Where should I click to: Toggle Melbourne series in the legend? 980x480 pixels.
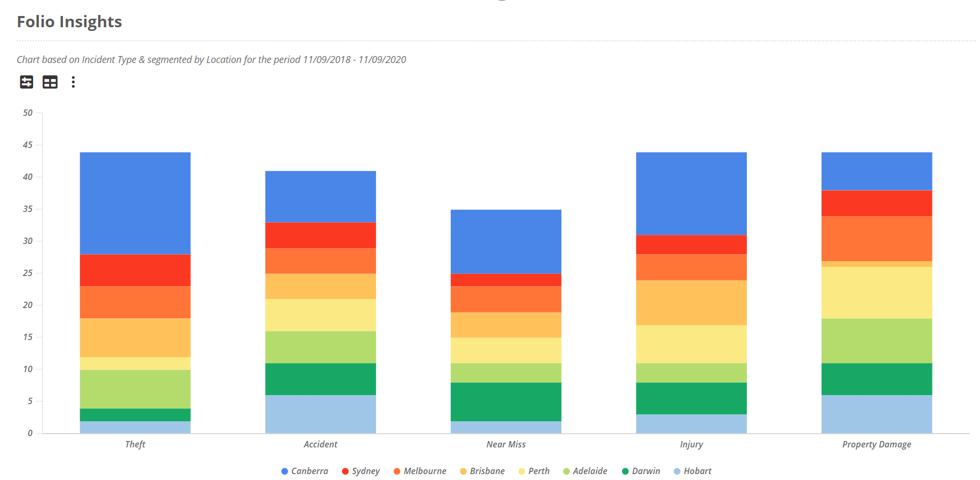pyautogui.click(x=420, y=471)
